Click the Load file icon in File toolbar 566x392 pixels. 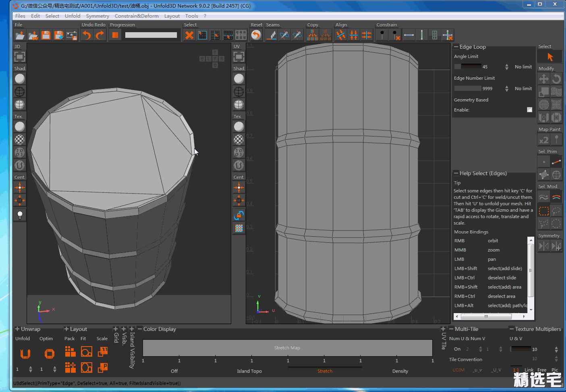click(x=20, y=35)
